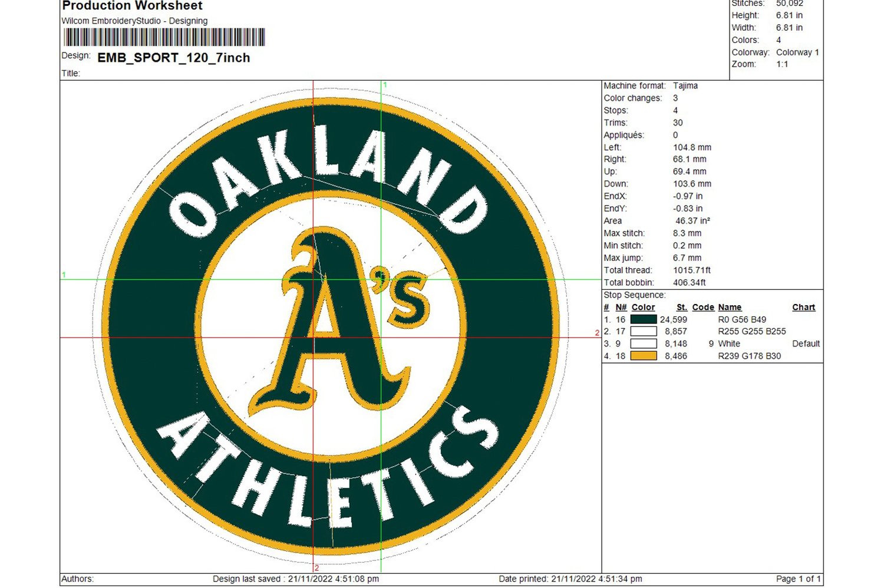Click the design name EMB_SPORT_120_7inch

pos(174,58)
